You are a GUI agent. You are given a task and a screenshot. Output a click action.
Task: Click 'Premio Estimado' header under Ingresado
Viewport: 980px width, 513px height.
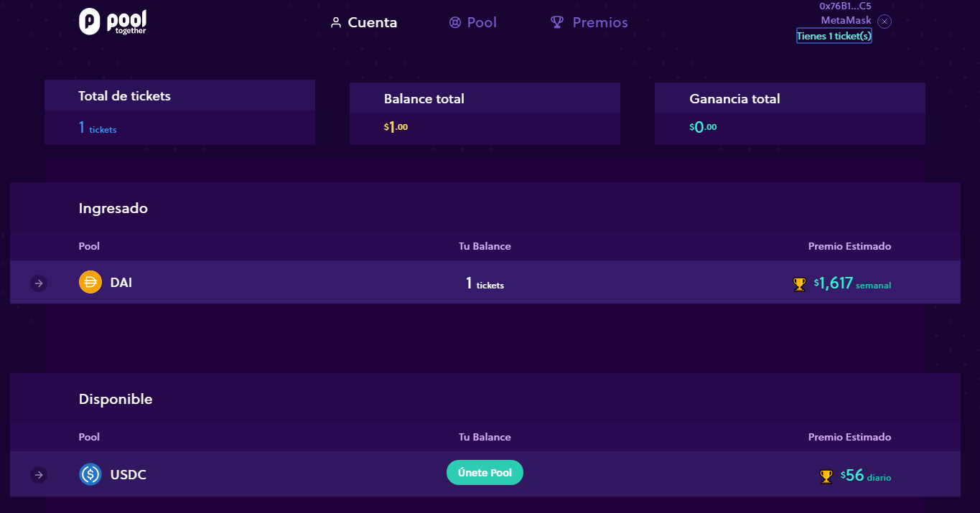click(849, 246)
